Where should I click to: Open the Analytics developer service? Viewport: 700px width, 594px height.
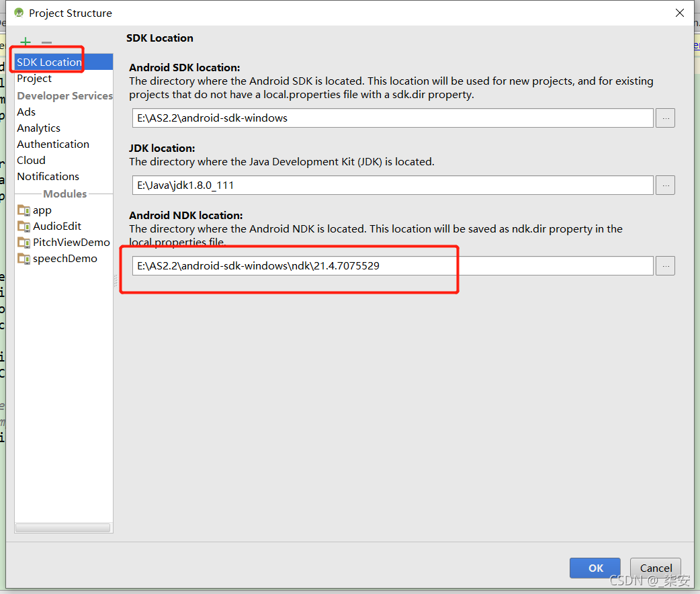pos(38,128)
